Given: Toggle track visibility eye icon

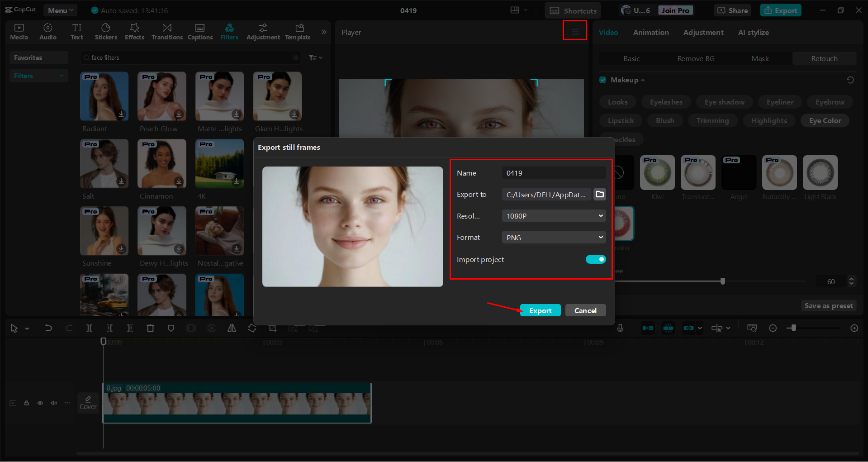Looking at the screenshot, I should 40,403.
